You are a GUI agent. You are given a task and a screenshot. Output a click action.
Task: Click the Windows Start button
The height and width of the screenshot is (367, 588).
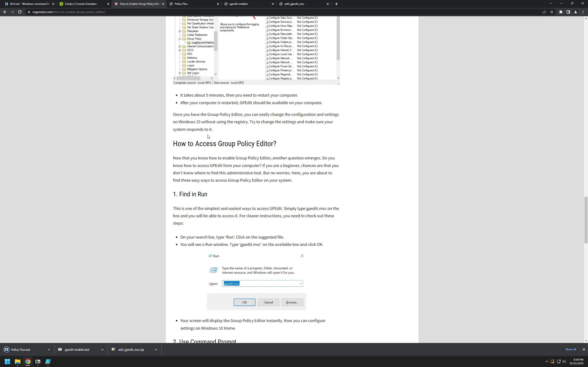coord(7,361)
